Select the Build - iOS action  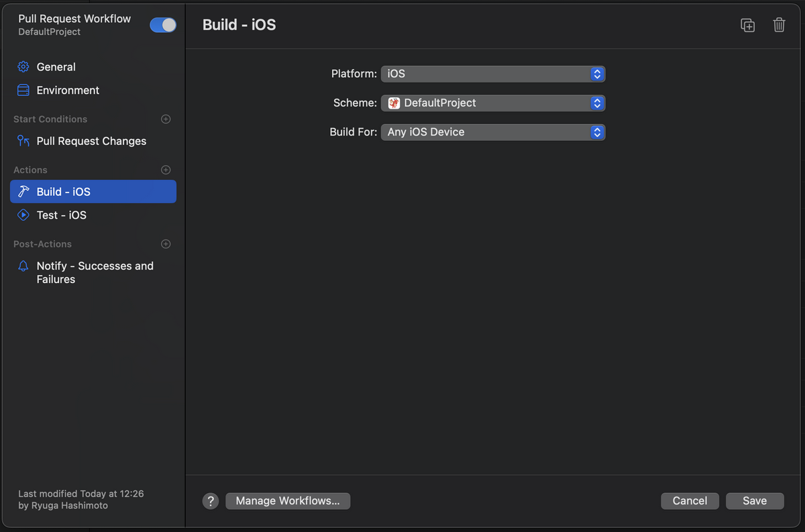(93, 191)
